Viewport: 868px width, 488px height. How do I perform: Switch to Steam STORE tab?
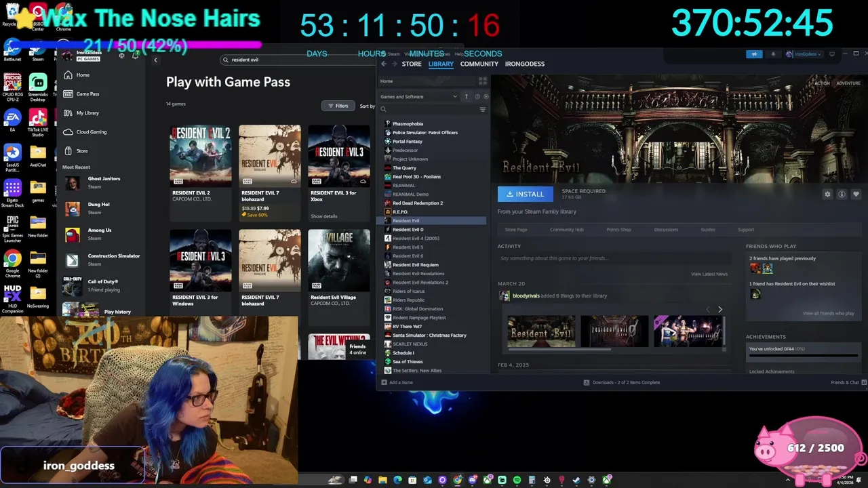[412, 64]
